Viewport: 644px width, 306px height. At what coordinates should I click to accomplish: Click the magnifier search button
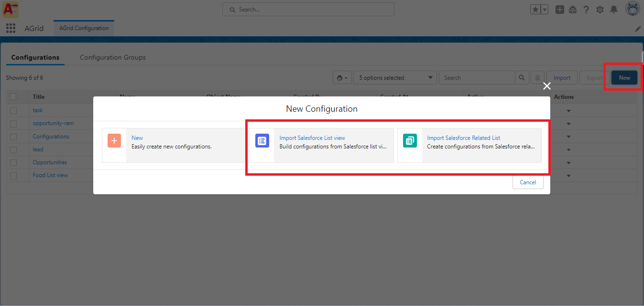point(522,78)
